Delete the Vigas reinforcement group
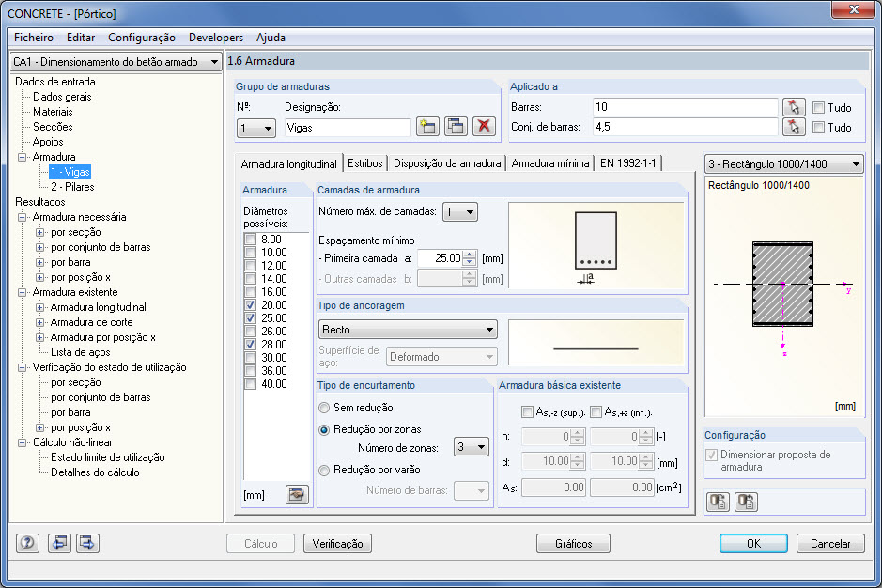The image size is (882, 588). click(483, 126)
